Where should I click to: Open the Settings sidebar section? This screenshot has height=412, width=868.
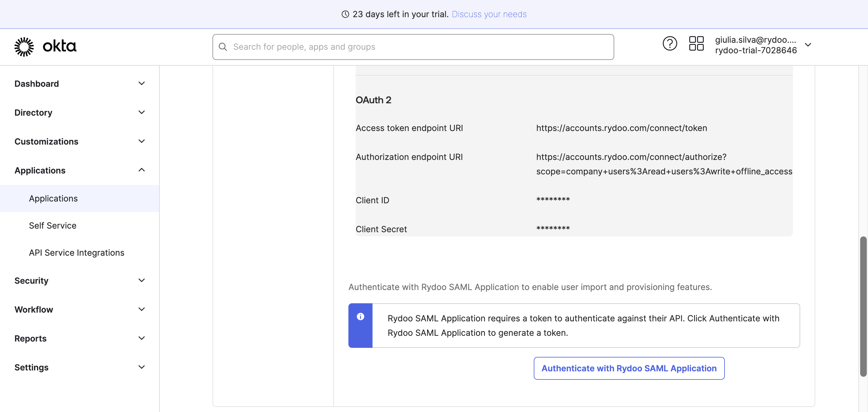pyautogui.click(x=80, y=367)
